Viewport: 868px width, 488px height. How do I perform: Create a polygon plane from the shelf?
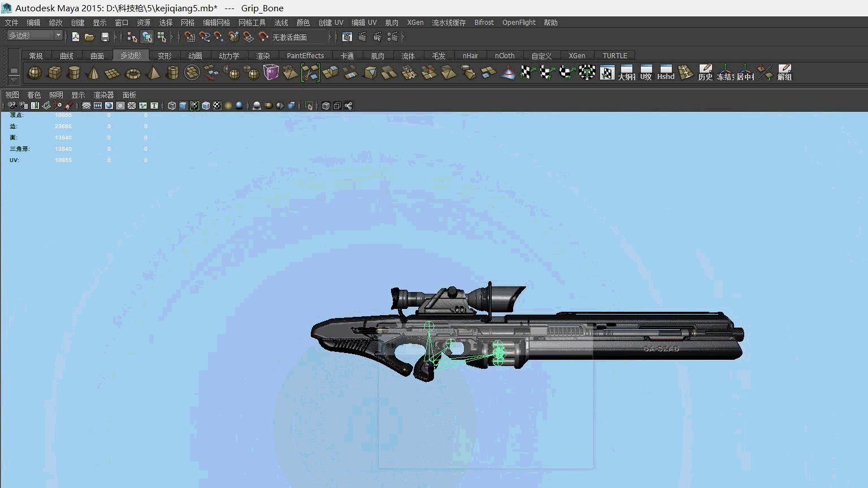pos(113,73)
